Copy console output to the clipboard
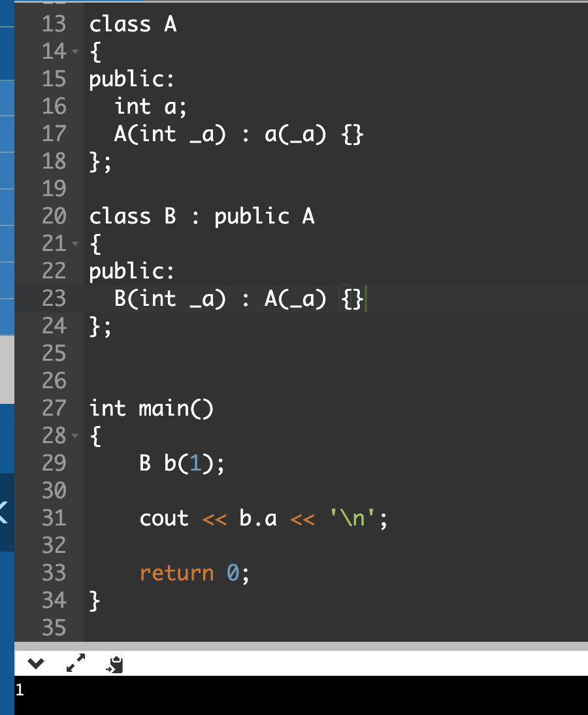This screenshot has width=588, height=715. pyautogui.click(x=114, y=665)
